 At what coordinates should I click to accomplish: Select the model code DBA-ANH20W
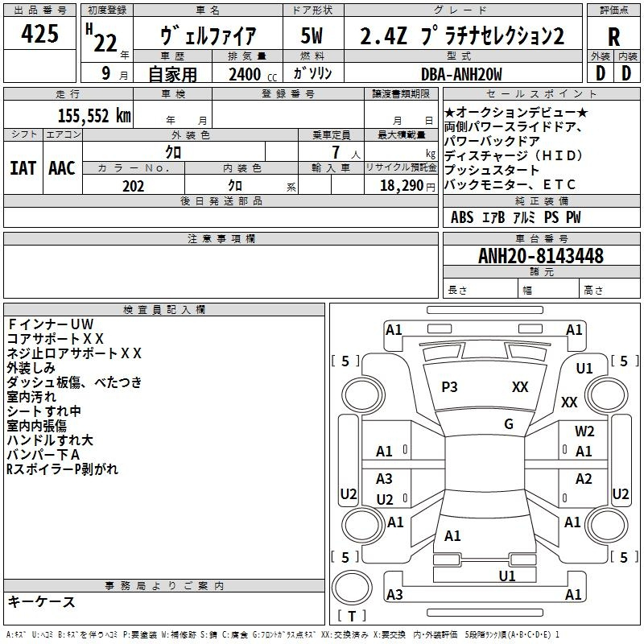[461, 74]
